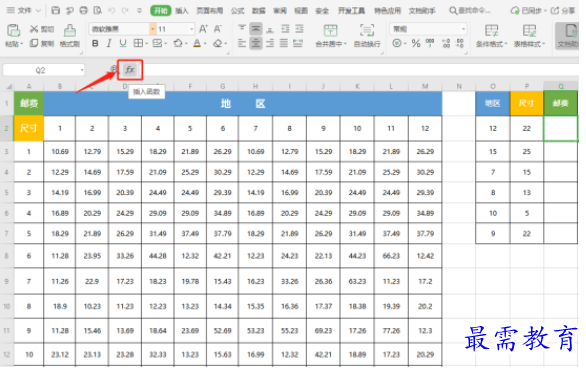The image size is (586, 370).
Task: Toggle align text left
Action: [242, 43]
